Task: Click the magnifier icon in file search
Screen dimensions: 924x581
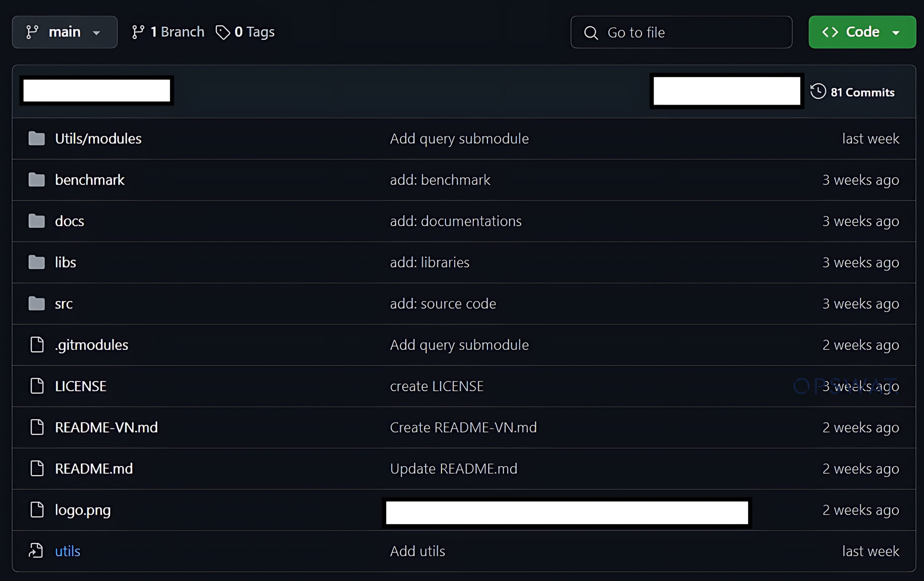Action: (591, 33)
